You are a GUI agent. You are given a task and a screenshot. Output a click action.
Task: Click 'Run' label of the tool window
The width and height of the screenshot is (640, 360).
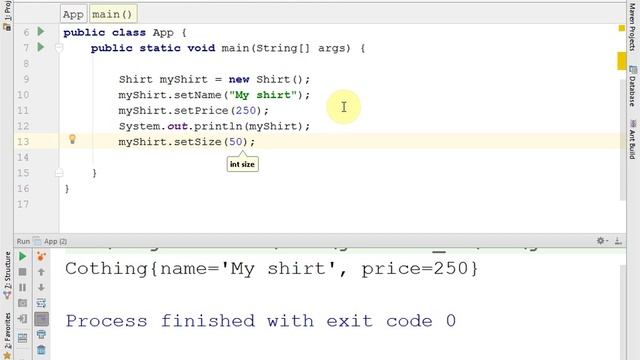(x=23, y=241)
